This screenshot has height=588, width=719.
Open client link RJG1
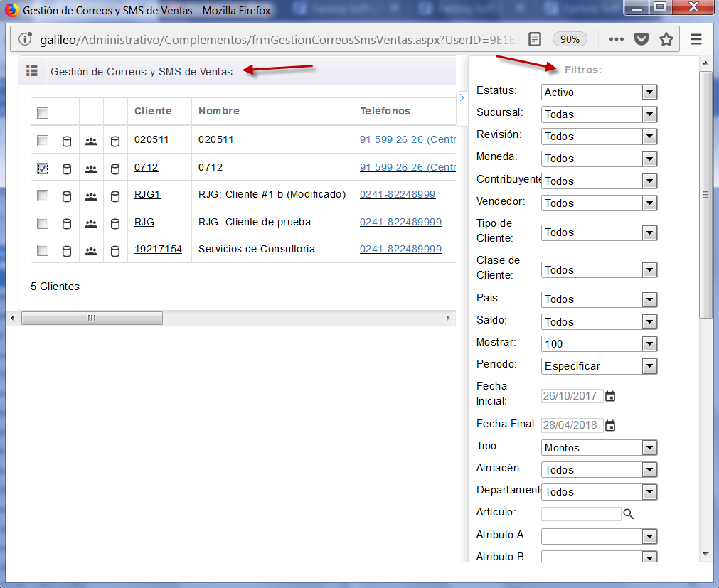tap(147, 194)
